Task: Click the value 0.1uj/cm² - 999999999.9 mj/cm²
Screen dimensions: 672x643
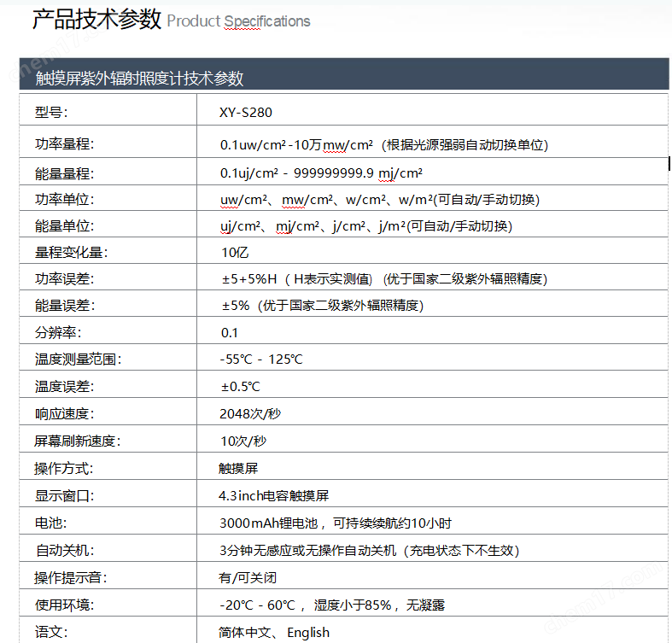Action: pos(321,173)
